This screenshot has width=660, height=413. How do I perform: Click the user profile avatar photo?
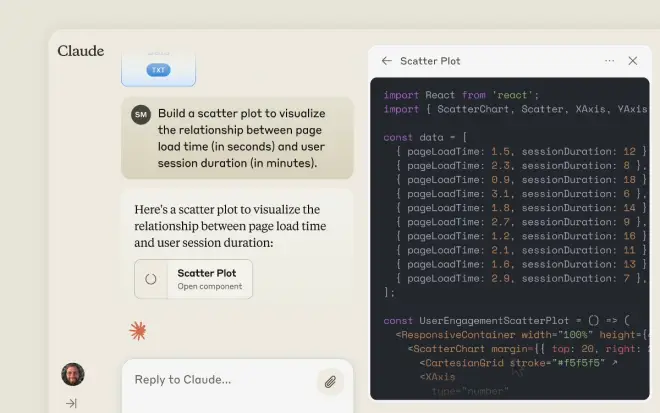73,374
